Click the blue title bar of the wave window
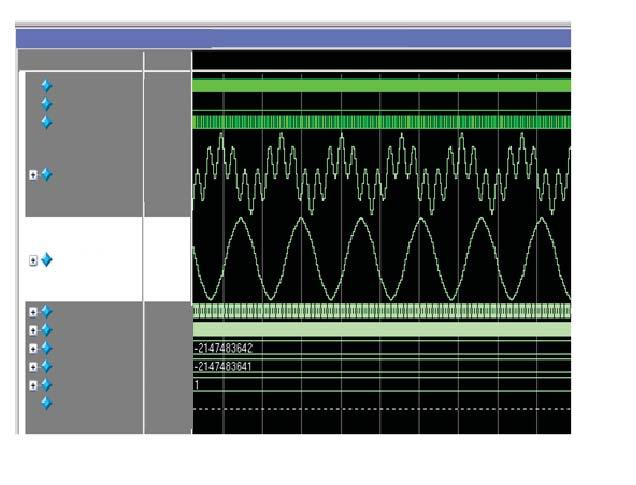The width and height of the screenshot is (636, 485). point(293,39)
